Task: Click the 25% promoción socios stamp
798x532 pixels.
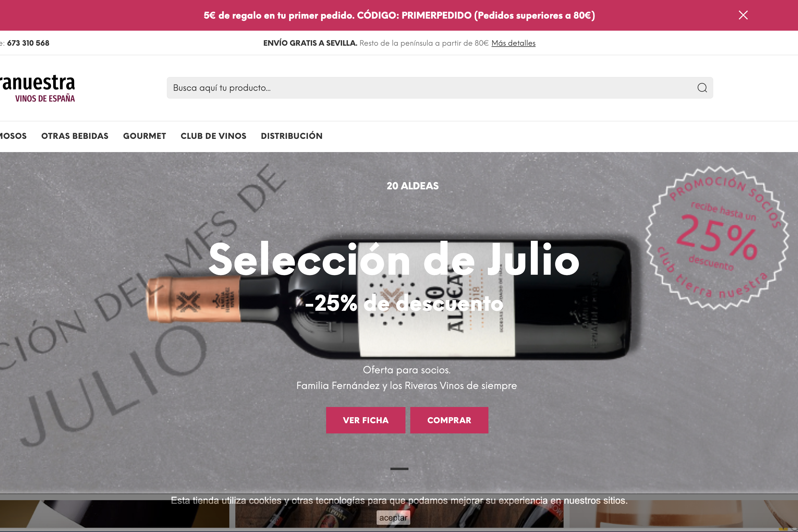Action: tap(717, 238)
